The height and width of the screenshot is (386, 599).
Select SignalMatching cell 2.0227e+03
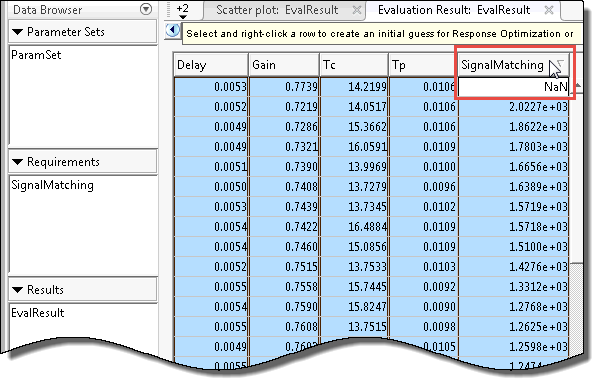pyautogui.click(x=513, y=107)
